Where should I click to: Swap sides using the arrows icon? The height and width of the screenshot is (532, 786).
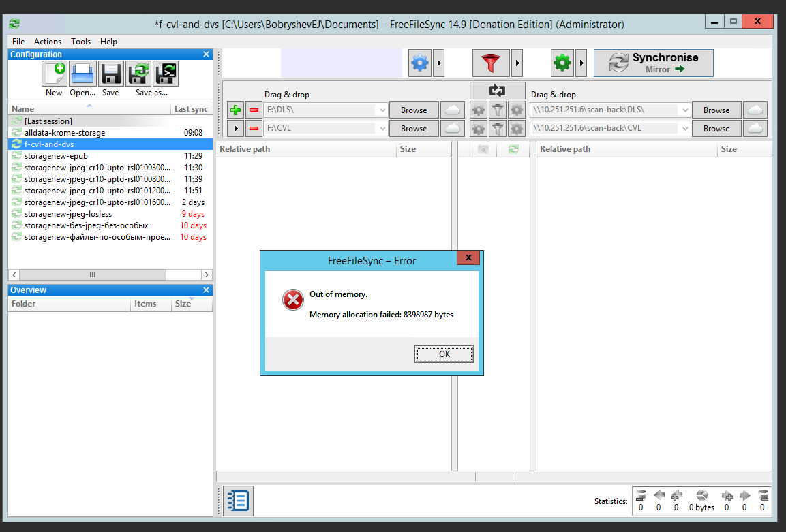point(497,91)
